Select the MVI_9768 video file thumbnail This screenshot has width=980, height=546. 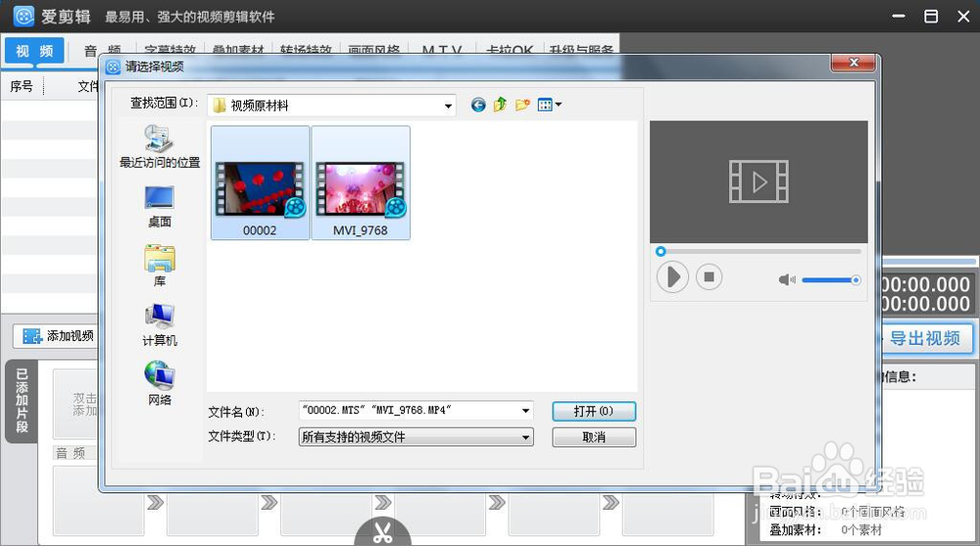(361, 182)
